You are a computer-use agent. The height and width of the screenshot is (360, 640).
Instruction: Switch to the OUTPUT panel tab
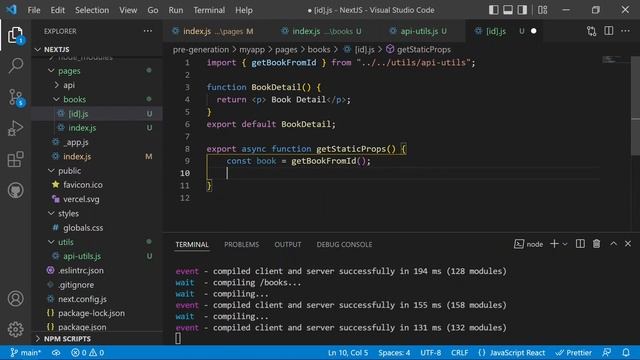pos(288,244)
